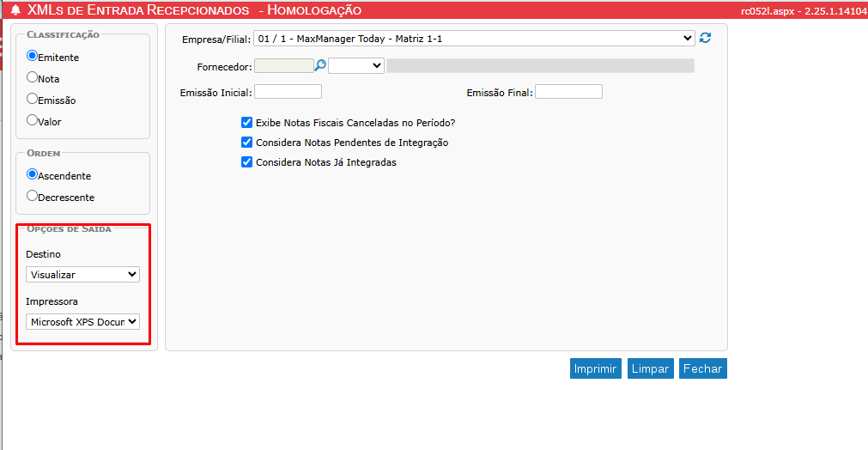
Task: Toggle Exibe Notas Fiscais Canceladas checkbox
Action: tap(247, 123)
